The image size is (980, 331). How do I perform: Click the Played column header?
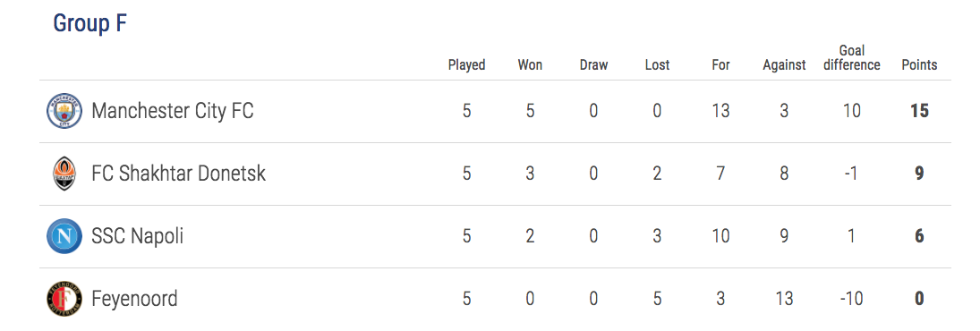[x=467, y=65]
